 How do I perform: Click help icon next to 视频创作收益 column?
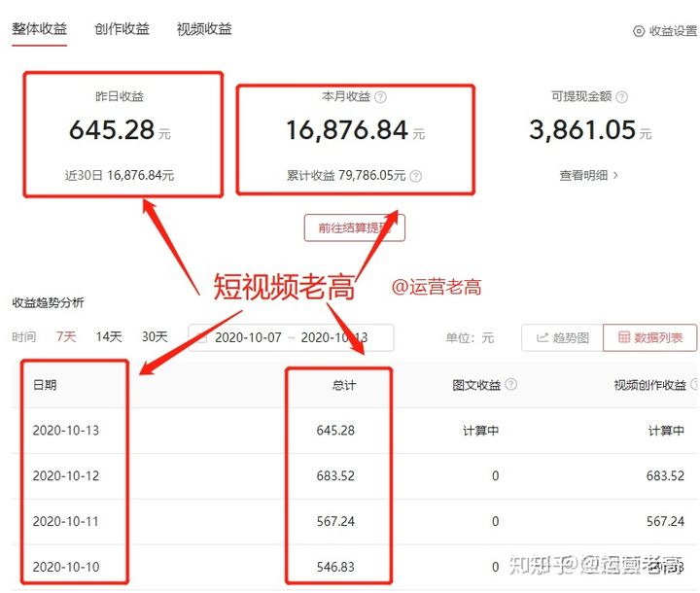click(693, 385)
